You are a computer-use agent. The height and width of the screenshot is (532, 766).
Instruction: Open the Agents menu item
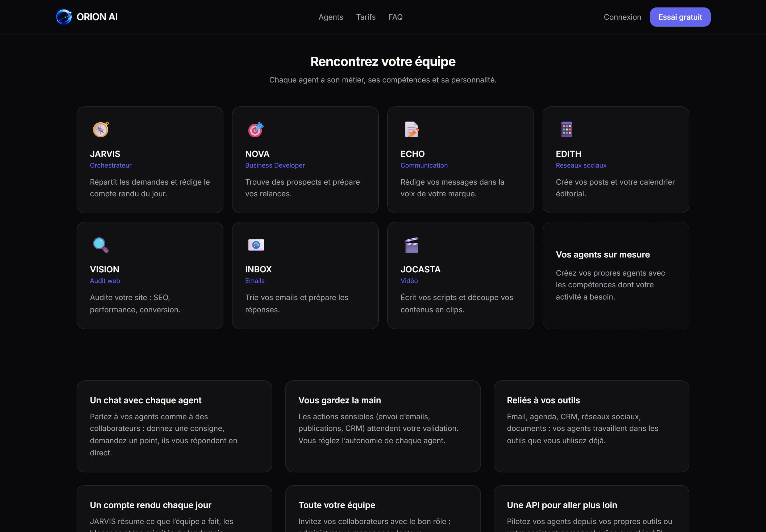click(x=331, y=17)
